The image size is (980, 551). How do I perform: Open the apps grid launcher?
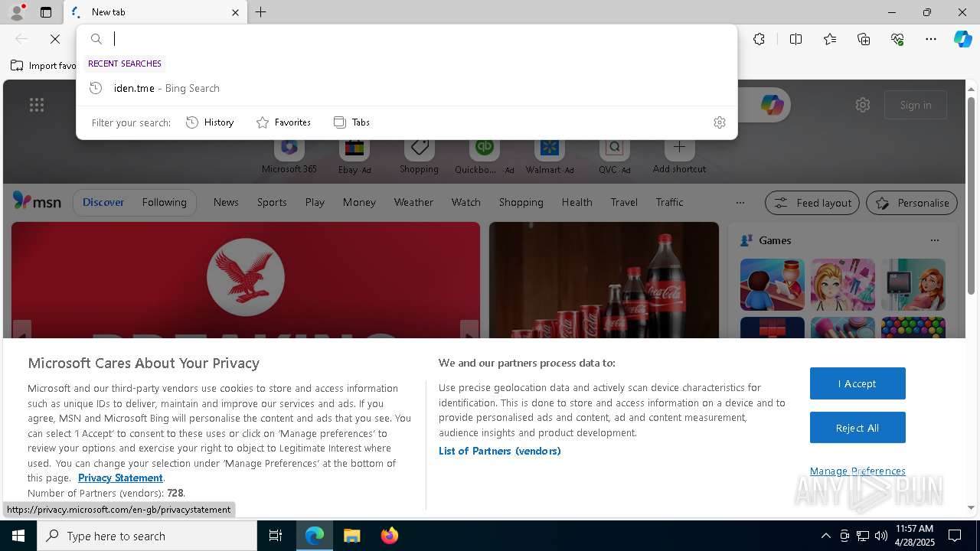(37, 105)
